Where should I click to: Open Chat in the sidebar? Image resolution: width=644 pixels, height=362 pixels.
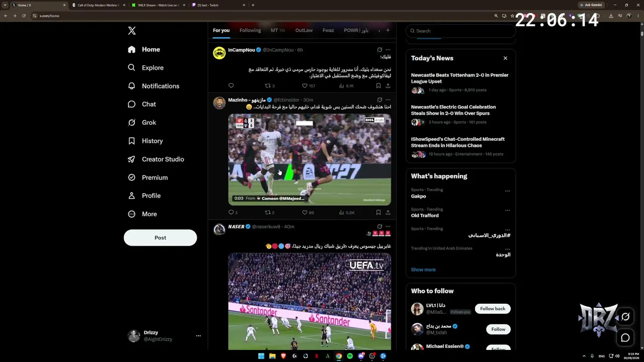[142, 104]
